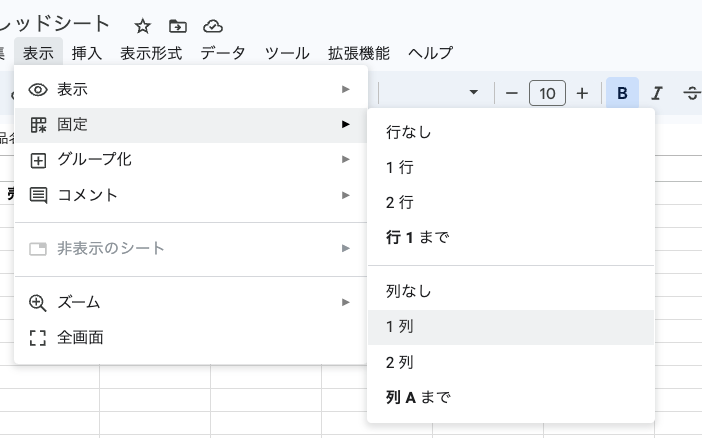
Task: Click the move to folder icon
Action: pyautogui.click(x=178, y=26)
